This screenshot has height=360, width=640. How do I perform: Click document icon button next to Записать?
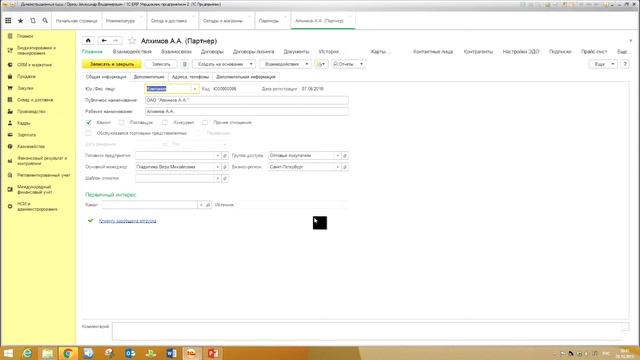click(x=184, y=64)
